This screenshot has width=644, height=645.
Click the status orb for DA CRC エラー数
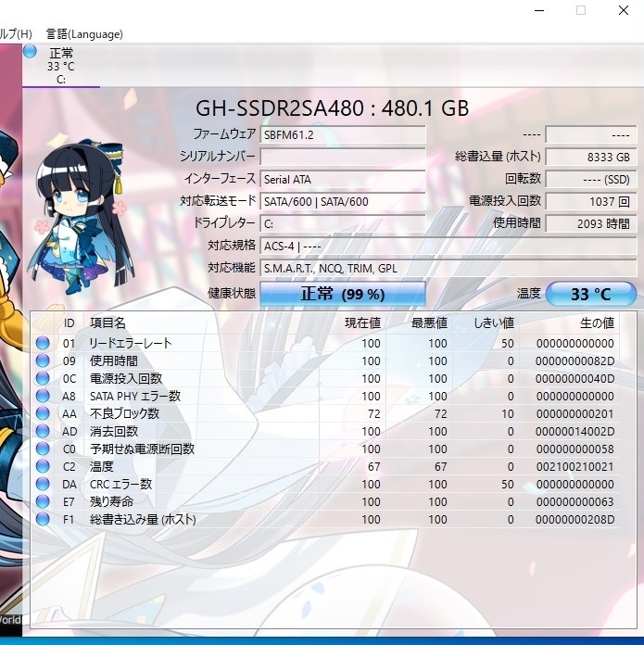coord(43,484)
